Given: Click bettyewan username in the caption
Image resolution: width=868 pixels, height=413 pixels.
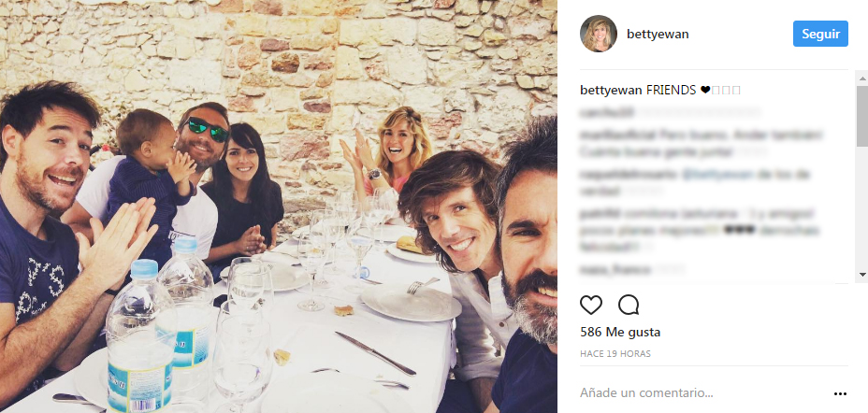Looking at the screenshot, I should point(609,91).
